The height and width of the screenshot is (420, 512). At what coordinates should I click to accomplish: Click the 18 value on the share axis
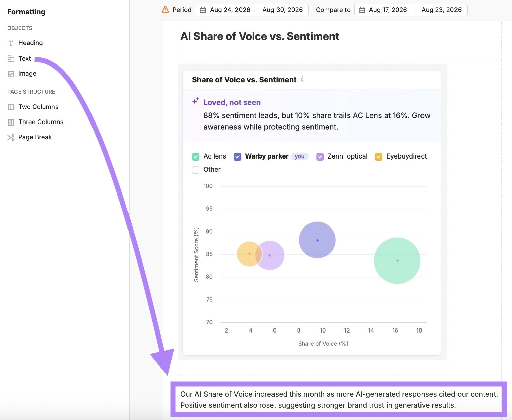tap(419, 330)
